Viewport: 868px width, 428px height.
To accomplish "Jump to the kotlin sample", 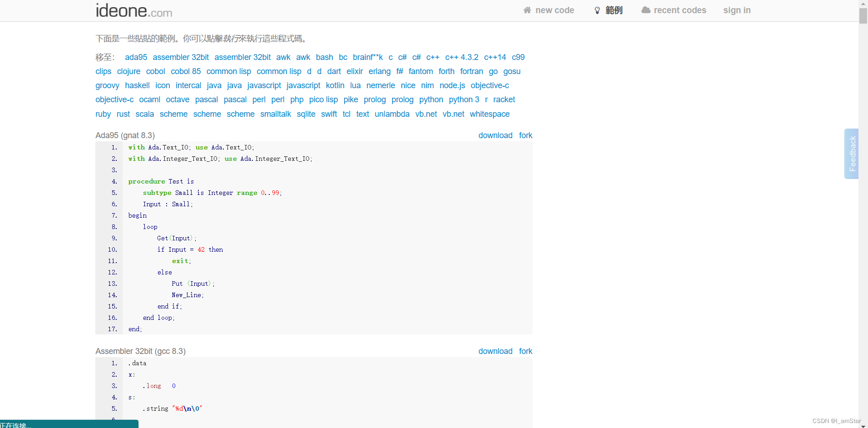I will pyautogui.click(x=335, y=85).
